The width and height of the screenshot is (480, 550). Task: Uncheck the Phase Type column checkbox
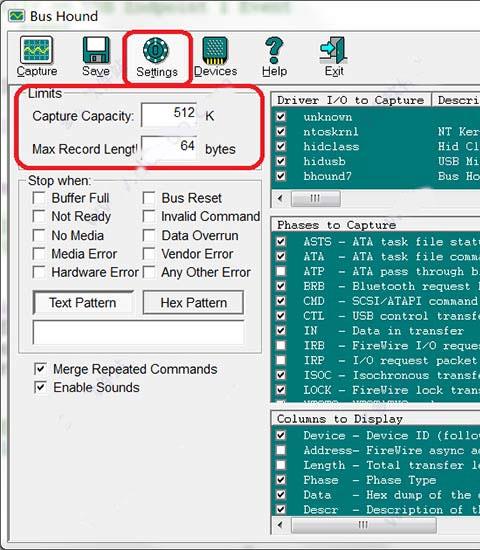(x=281, y=480)
